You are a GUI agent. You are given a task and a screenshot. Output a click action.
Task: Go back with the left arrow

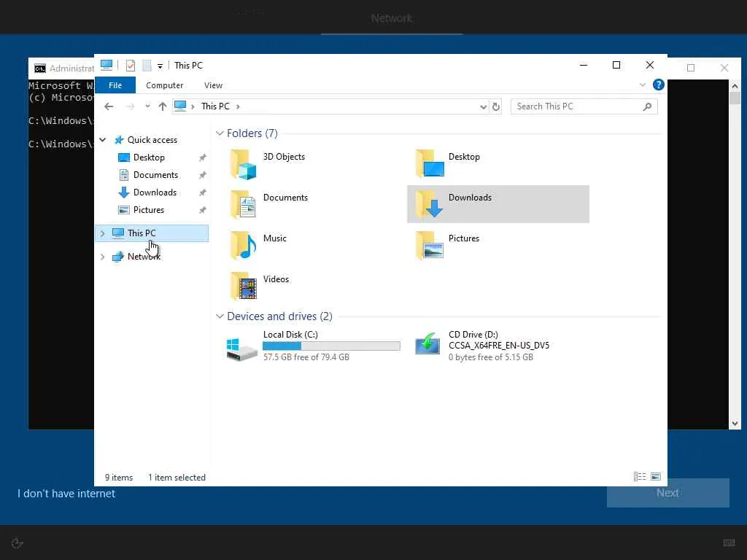109,106
